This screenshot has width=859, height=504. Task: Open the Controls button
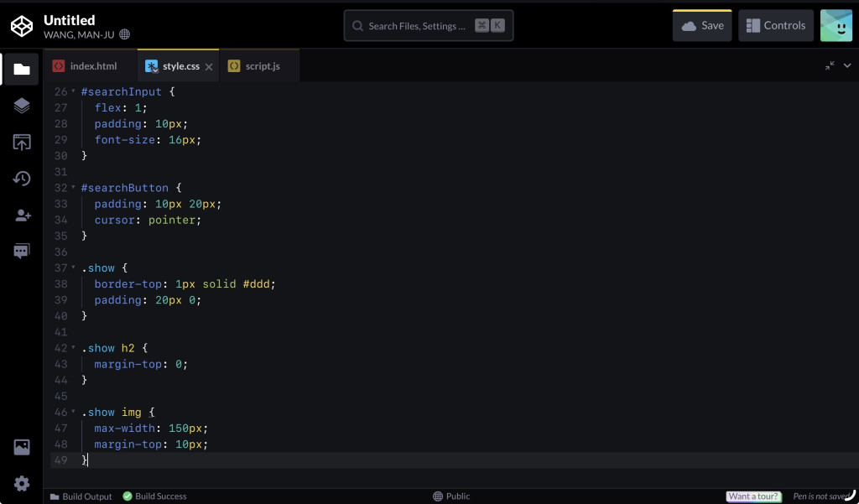776,26
